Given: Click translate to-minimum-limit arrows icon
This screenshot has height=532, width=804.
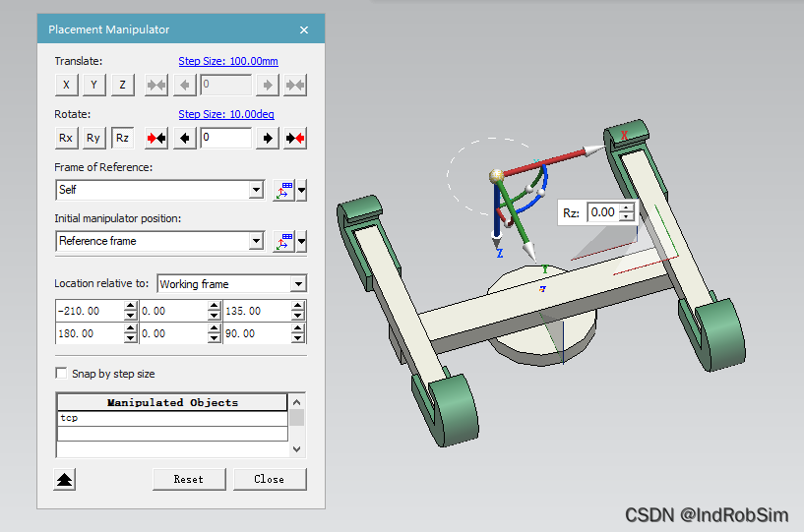Looking at the screenshot, I should pos(156,85).
